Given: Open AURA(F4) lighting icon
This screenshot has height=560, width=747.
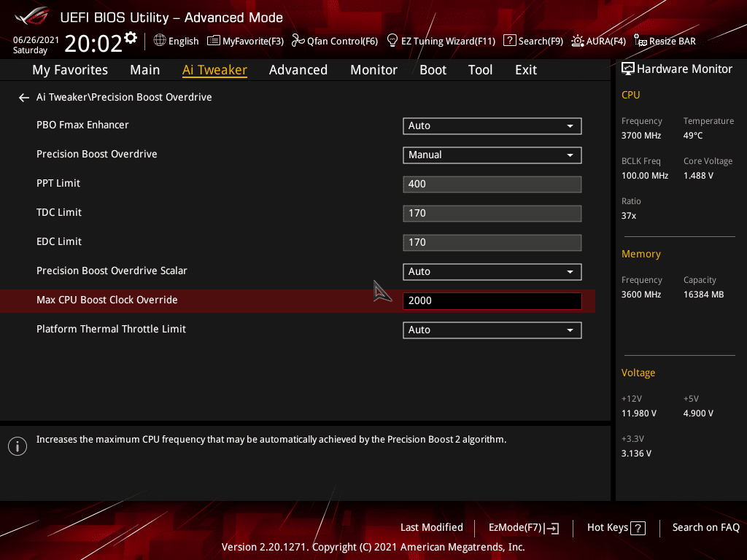Looking at the screenshot, I should pos(578,41).
